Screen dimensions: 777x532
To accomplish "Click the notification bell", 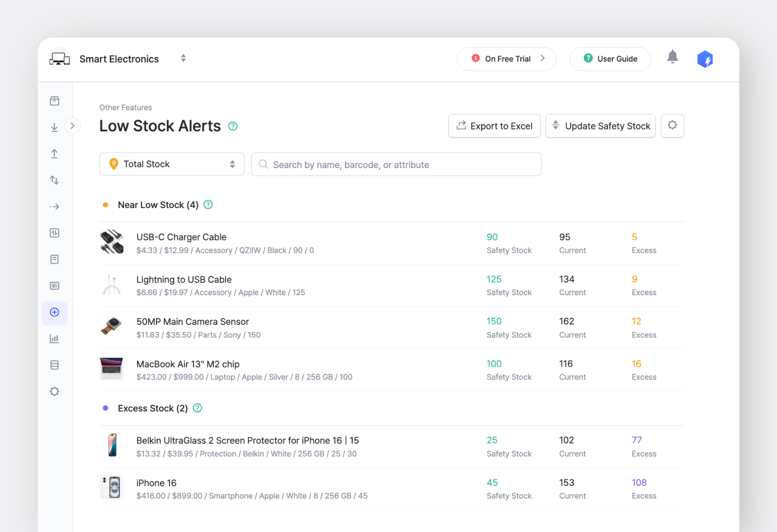I will point(672,57).
